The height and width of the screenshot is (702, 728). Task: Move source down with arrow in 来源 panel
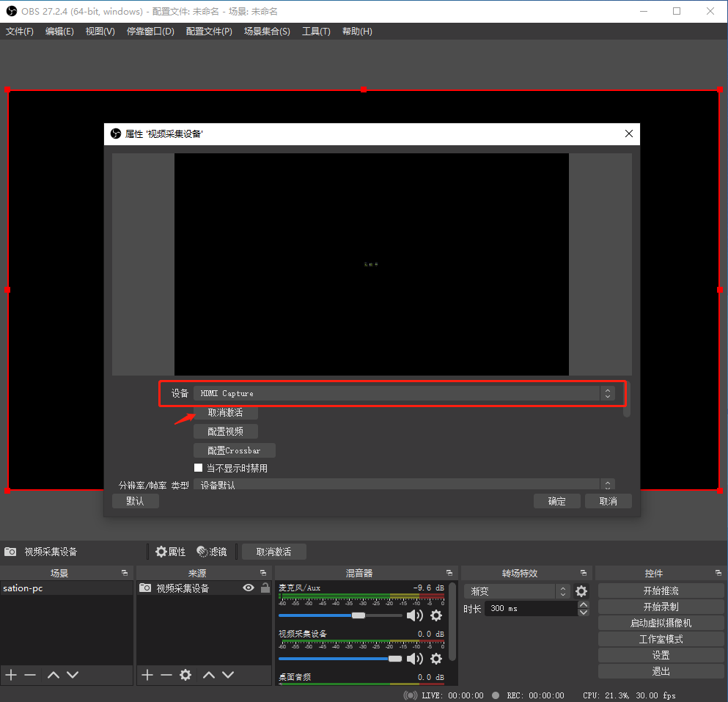[228, 675]
